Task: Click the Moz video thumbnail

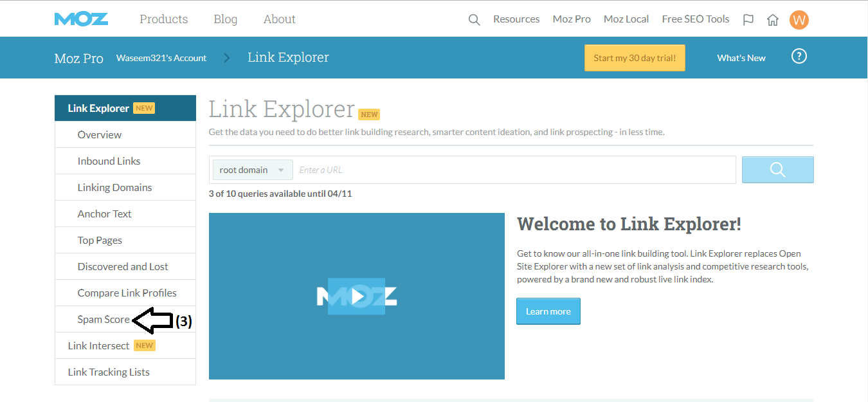Action: [357, 296]
